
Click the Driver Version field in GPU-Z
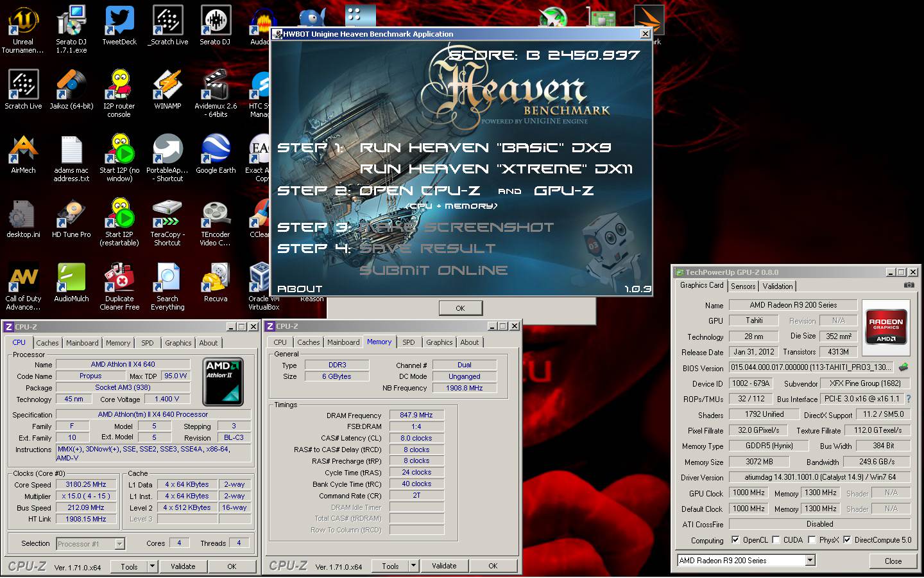click(x=820, y=477)
